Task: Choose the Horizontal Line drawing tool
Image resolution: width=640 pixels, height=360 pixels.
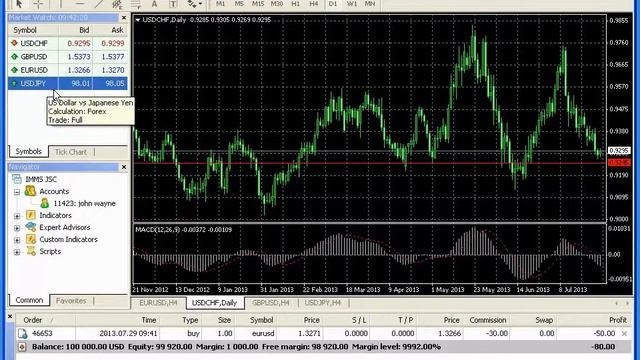Action: click(x=80, y=4)
